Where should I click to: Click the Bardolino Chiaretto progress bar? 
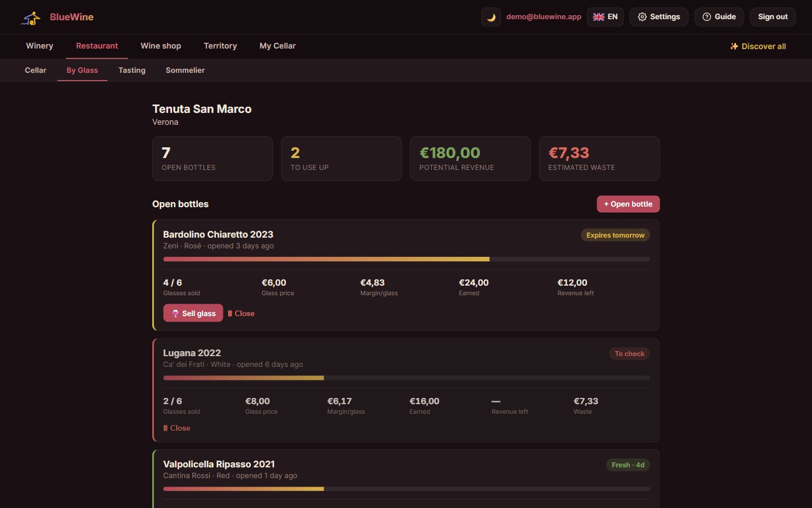tap(407, 259)
